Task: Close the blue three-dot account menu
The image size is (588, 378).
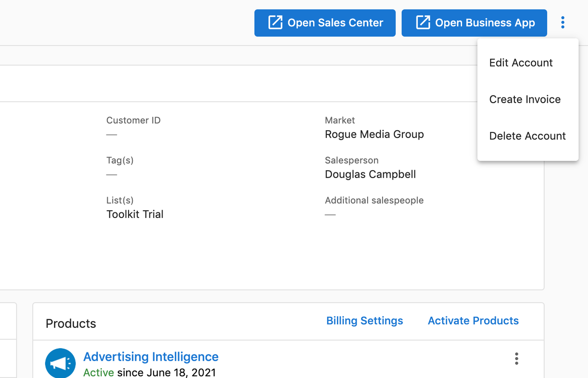Action: pos(562,22)
